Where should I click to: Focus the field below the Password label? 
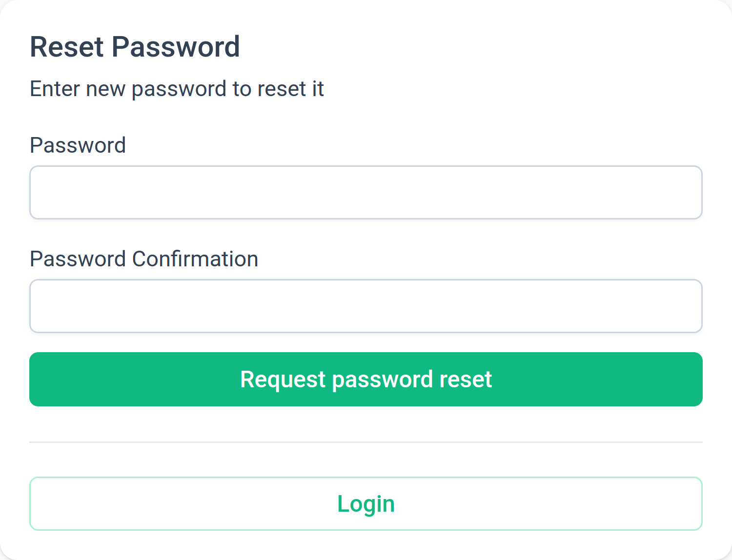pyautogui.click(x=366, y=192)
